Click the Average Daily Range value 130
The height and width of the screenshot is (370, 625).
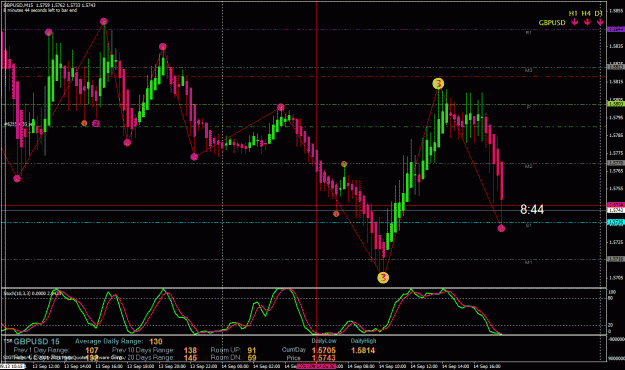156,341
